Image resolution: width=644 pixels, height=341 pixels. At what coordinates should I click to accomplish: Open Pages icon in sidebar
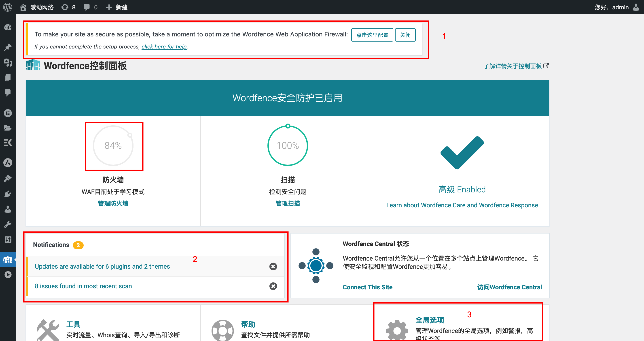click(x=8, y=78)
